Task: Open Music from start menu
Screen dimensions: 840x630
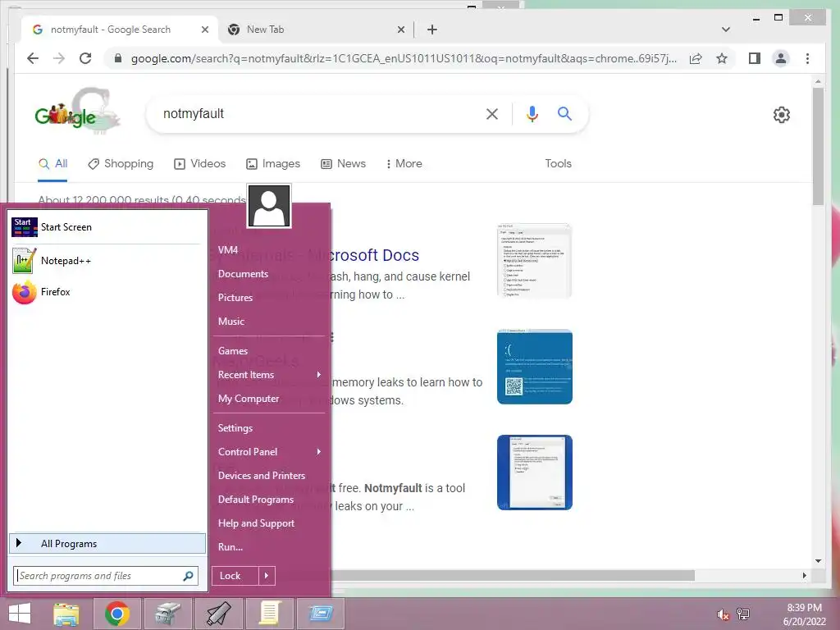Action: point(269,322)
